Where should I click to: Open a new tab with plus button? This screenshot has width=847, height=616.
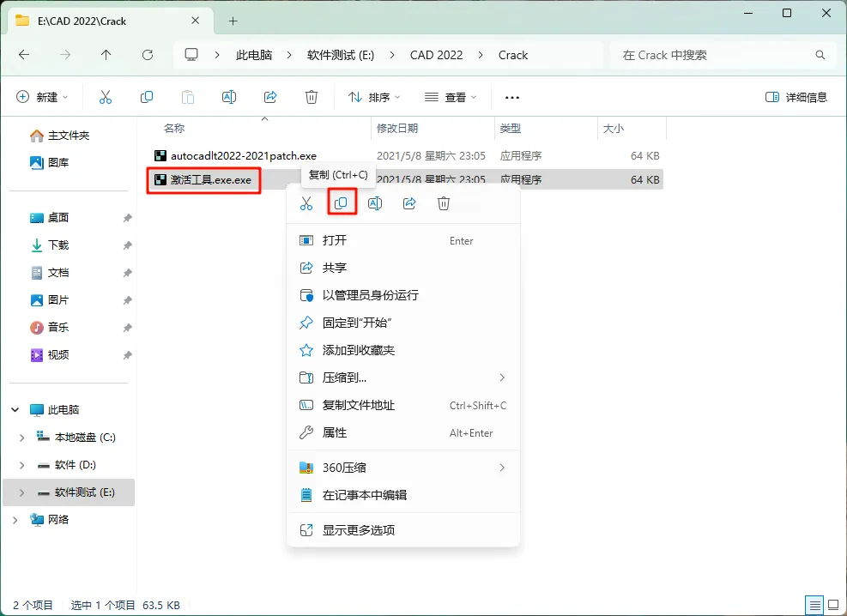pyautogui.click(x=233, y=21)
